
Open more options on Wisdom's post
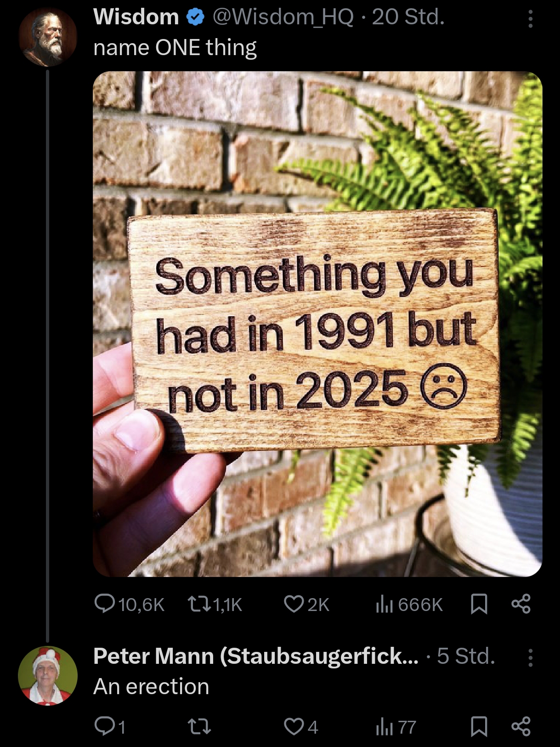[x=530, y=19]
